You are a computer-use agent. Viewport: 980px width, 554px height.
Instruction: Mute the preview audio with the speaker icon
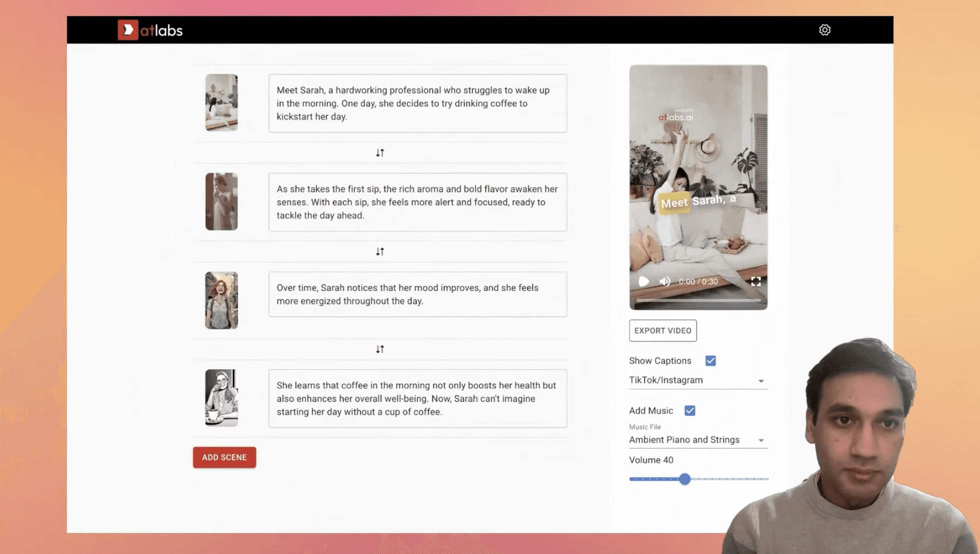pos(665,282)
